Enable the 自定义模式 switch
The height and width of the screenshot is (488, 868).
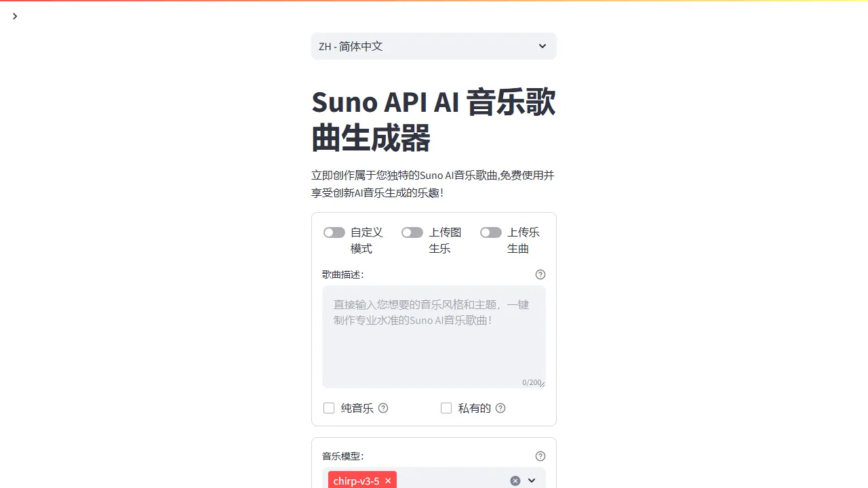[334, 232]
